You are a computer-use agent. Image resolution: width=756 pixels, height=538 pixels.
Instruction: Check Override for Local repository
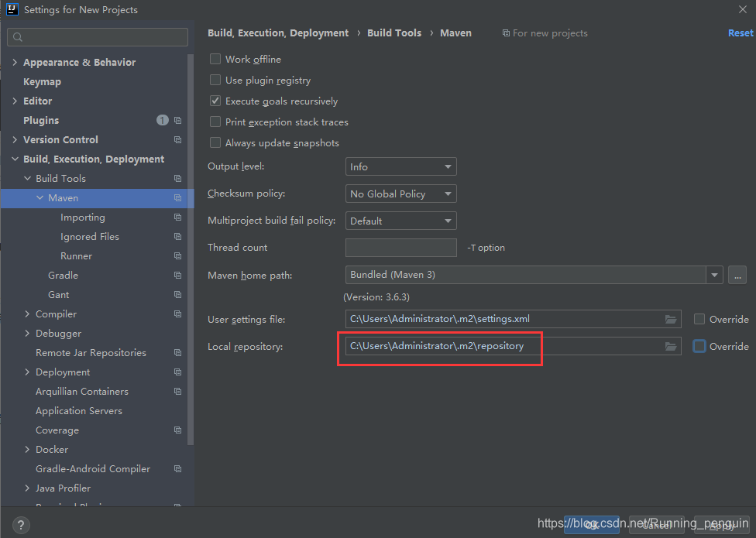coord(699,346)
